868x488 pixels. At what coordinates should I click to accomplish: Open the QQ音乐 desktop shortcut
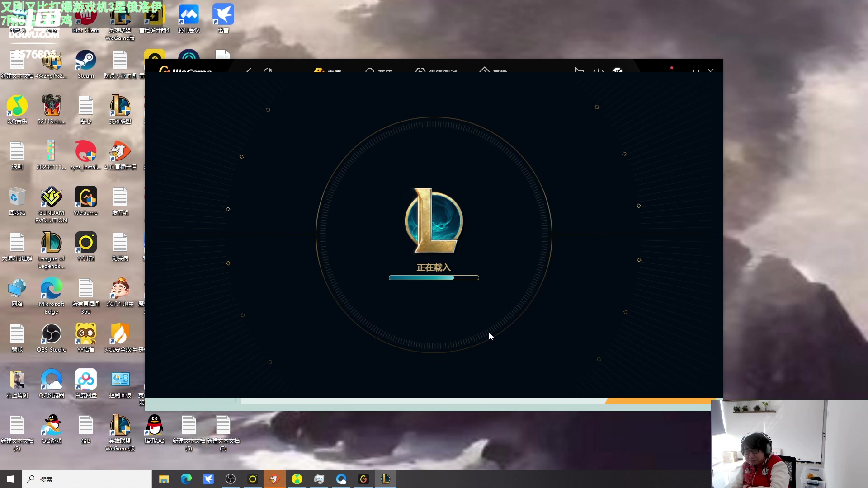point(17,110)
